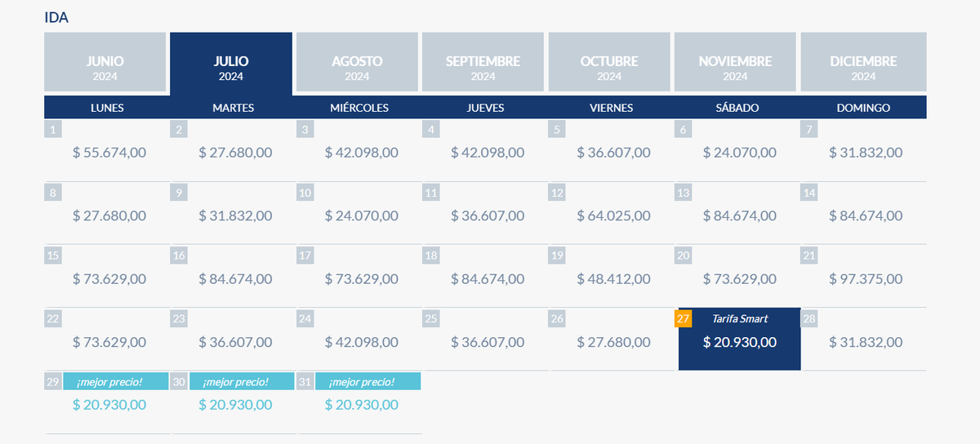Select July 10 fare $24.070,00
Screen dimensions: 980x444
pyautogui.click(x=361, y=215)
